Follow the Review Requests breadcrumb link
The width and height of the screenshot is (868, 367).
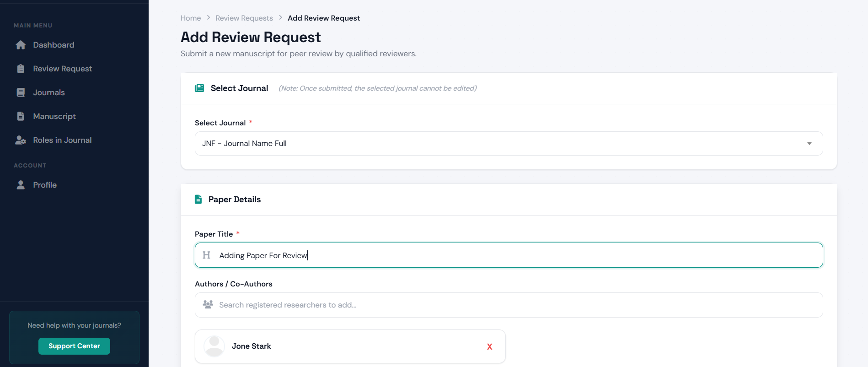[x=244, y=18]
